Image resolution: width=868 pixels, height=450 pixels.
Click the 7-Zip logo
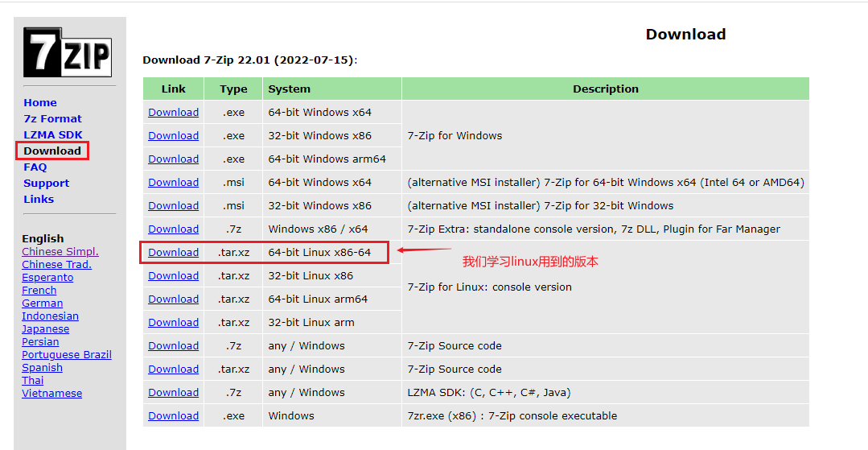[x=68, y=52]
